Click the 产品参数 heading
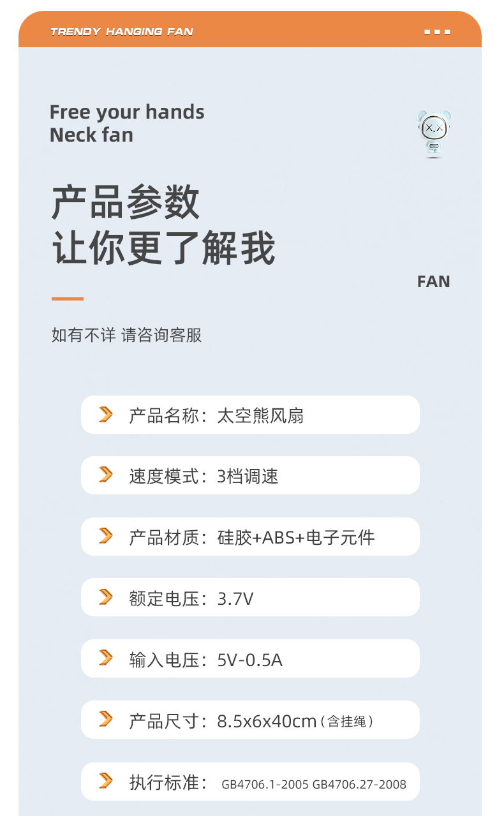Viewport: 504px width, 816px height. pos(125,203)
